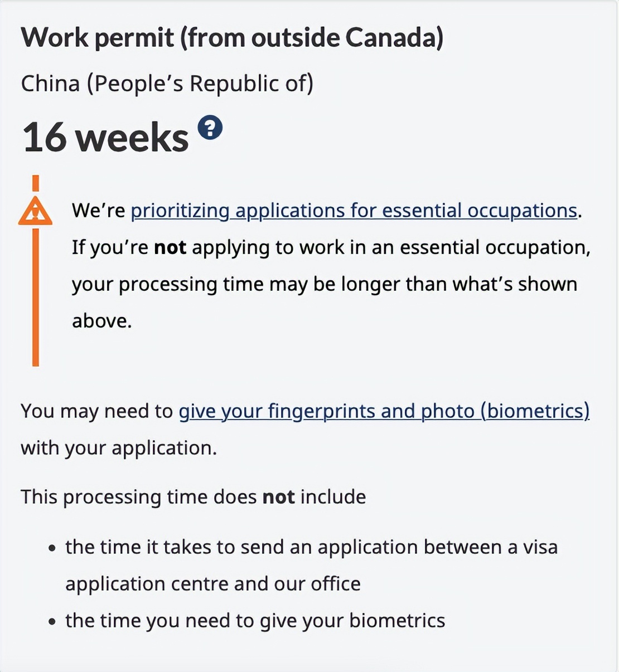Click the orange warning triangle icon
Image resolution: width=619 pixels, height=672 pixels.
coord(35,211)
